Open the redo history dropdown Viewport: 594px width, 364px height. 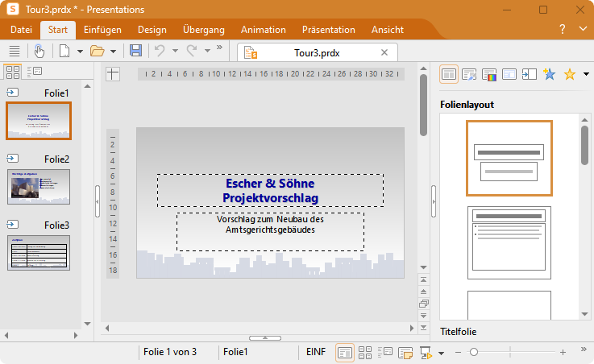click(207, 51)
